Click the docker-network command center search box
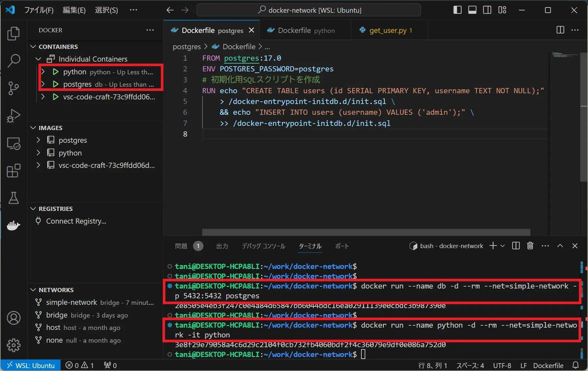588x371 pixels. coord(309,10)
